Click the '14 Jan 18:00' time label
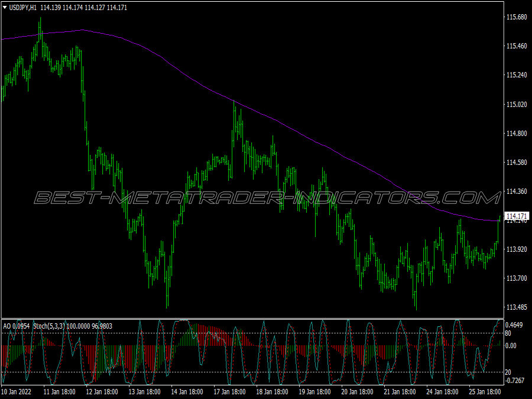 (x=187, y=392)
